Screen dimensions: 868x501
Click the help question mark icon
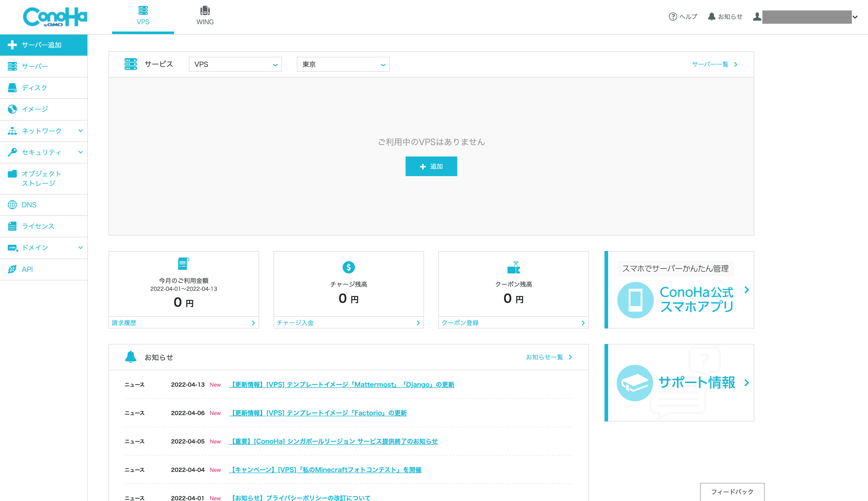click(x=672, y=17)
